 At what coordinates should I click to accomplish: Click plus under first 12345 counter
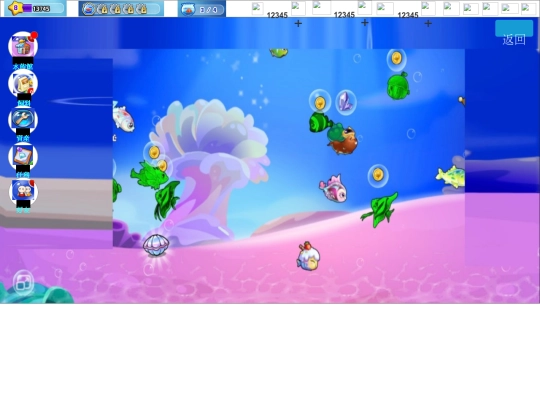pyautogui.click(x=298, y=23)
